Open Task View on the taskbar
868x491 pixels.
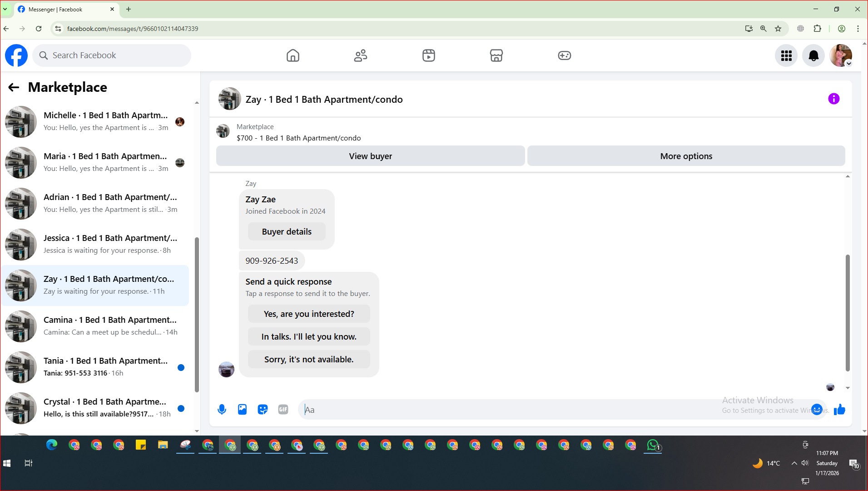(28, 463)
